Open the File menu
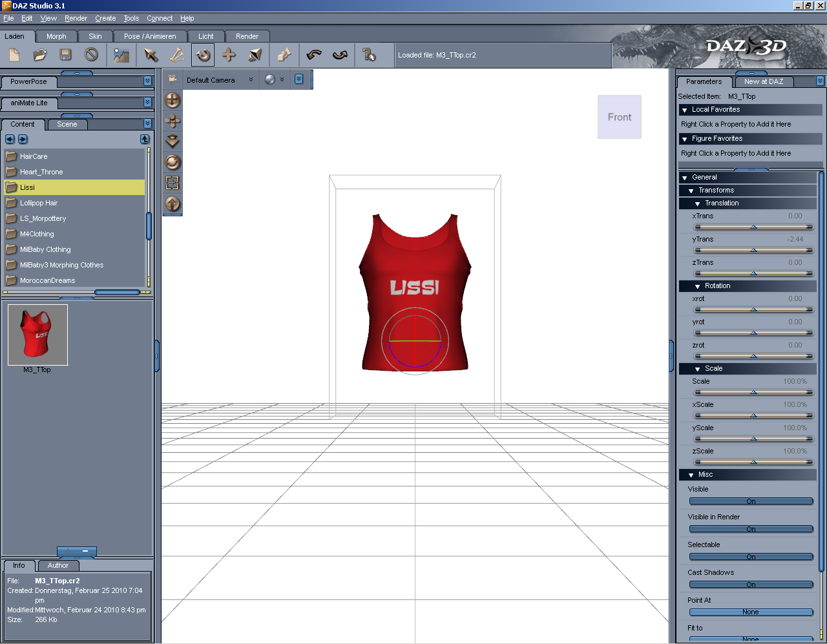 click(8, 18)
